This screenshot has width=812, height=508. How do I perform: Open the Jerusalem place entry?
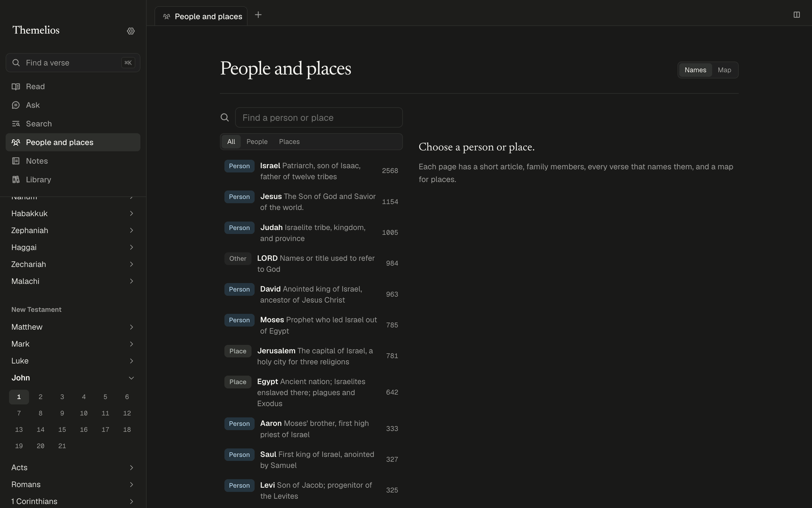311,356
